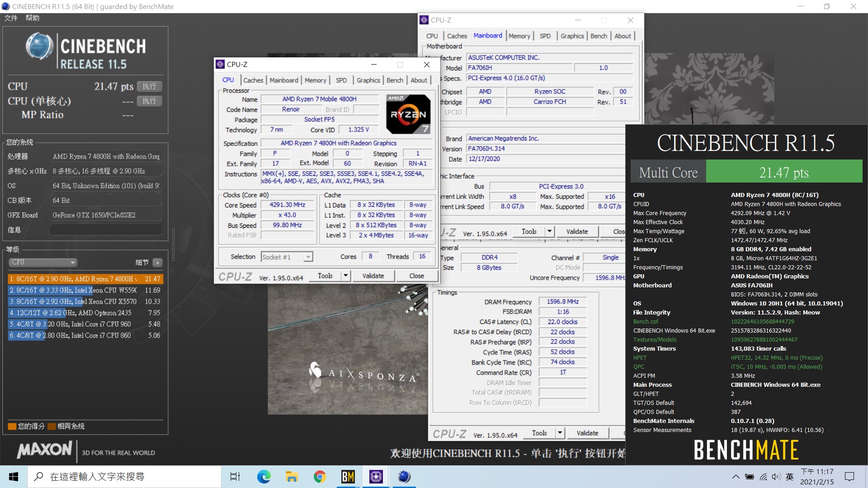
Task: Select ranking row Intel Core i7 960 5.48
Action: pyautogui.click(x=85, y=324)
